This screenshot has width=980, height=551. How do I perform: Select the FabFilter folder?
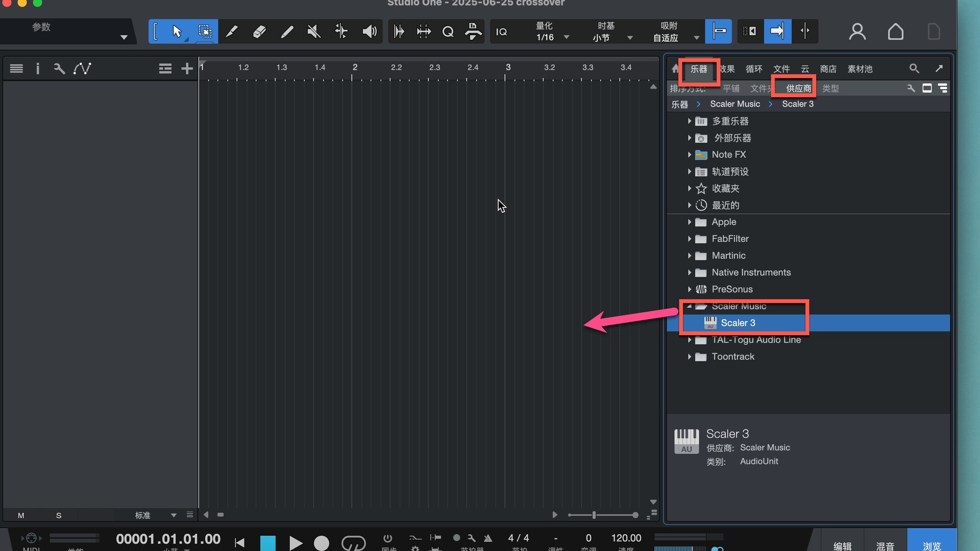730,239
